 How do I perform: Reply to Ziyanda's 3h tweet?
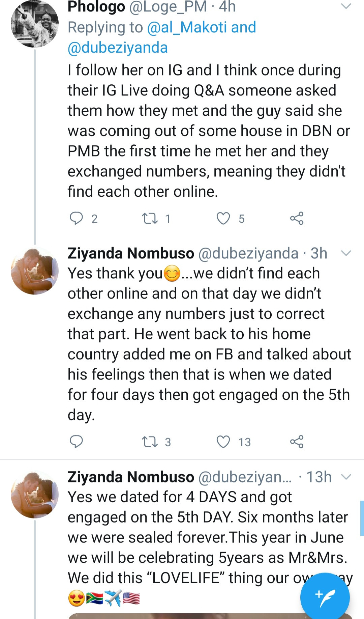point(76,442)
